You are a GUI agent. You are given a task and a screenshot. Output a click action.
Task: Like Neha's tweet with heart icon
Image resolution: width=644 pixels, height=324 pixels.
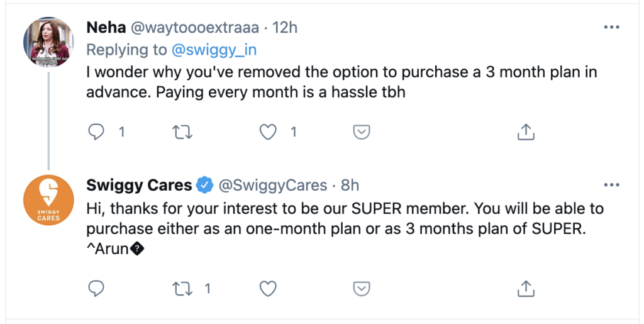[269, 132]
